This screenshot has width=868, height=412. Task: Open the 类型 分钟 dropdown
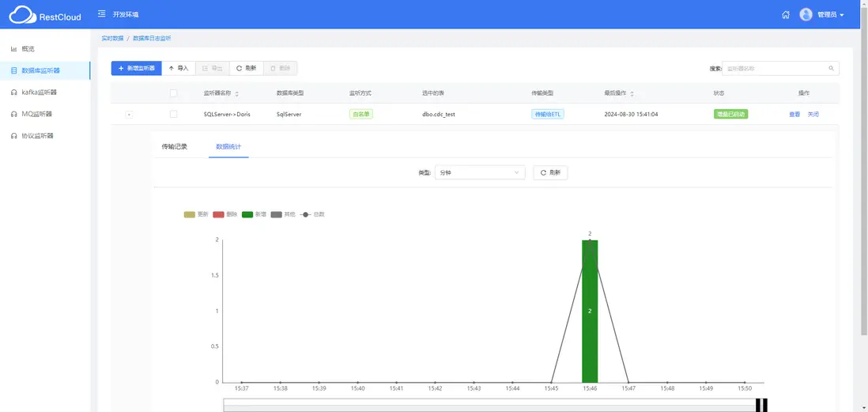[x=480, y=172]
